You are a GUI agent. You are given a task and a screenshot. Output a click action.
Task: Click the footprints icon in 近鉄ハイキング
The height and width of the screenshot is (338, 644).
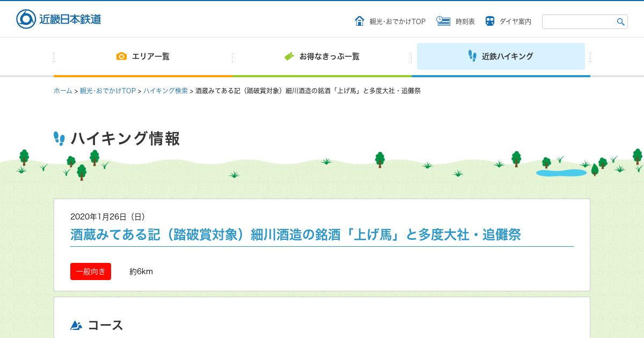click(x=472, y=56)
